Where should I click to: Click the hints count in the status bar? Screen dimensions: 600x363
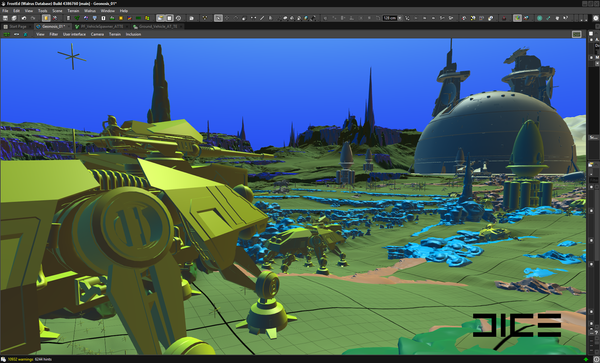[43, 359]
